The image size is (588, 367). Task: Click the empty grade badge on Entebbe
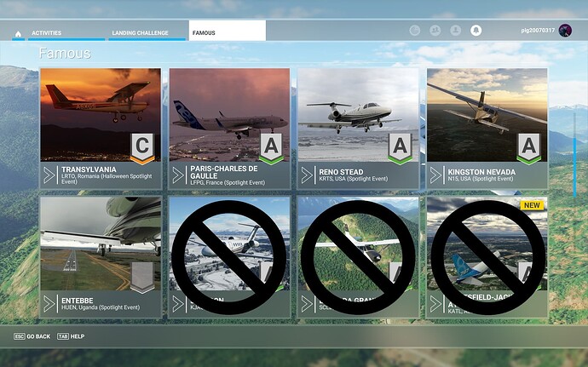[142, 278]
